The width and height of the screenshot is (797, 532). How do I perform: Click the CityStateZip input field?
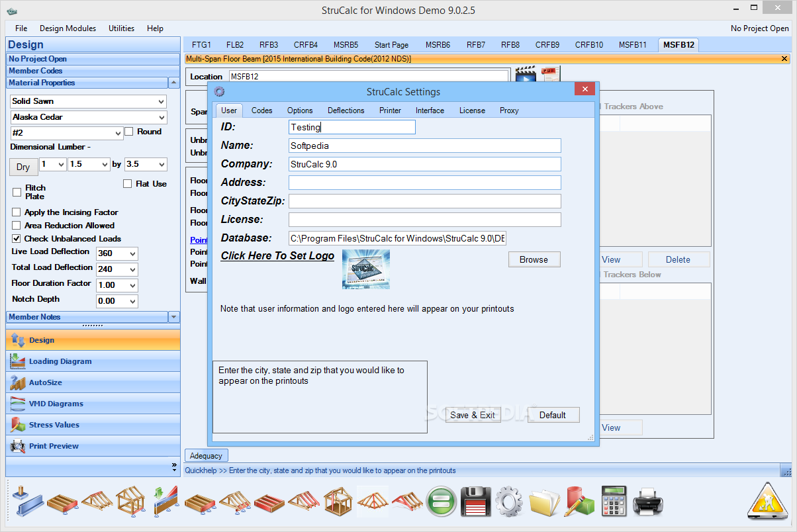(x=425, y=201)
